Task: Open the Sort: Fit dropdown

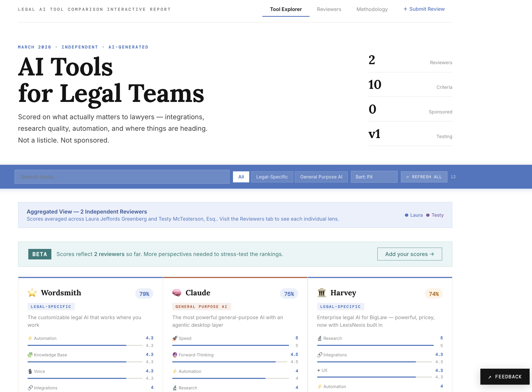Action: coord(374,177)
